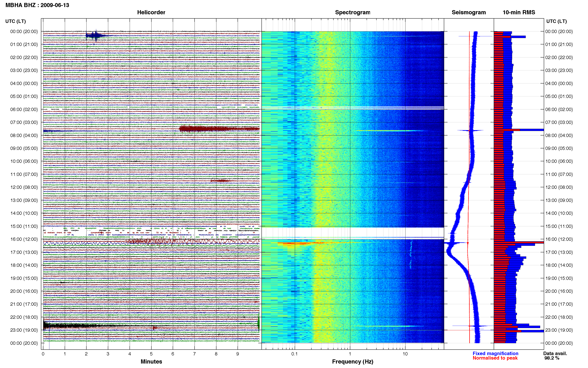
Task: Click left axis label '08:00 (04:00)'
Action: click(x=24, y=135)
